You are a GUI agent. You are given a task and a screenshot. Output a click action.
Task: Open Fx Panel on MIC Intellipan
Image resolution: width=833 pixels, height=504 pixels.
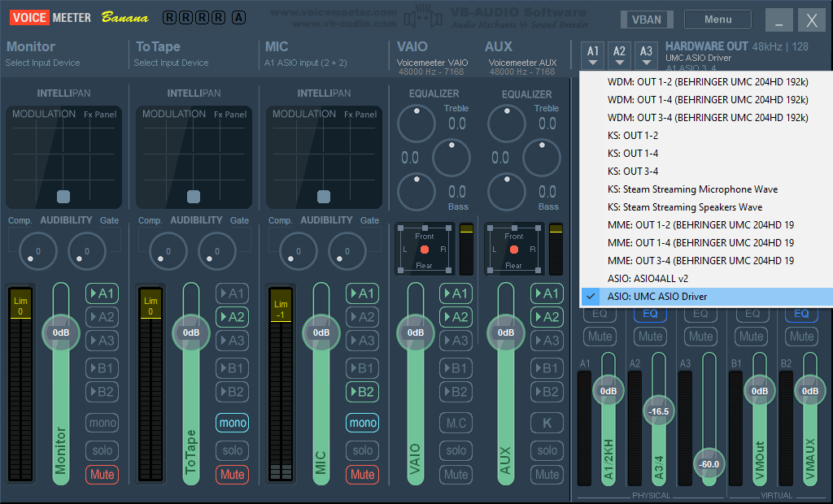[x=360, y=114]
